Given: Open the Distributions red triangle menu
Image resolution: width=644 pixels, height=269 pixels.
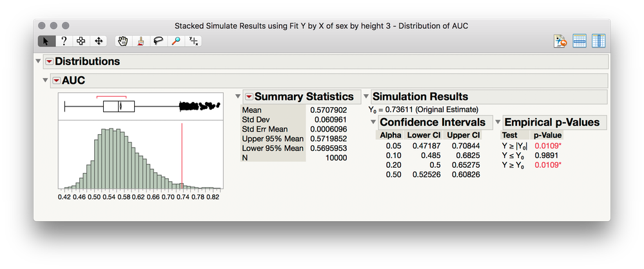Looking at the screenshot, I should [x=49, y=61].
